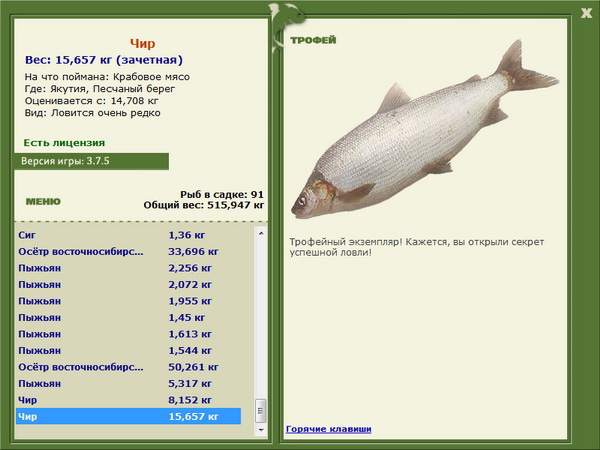Image resolution: width=600 pixels, height=450 pixels.
Task: Click the Вес: 15,657 кг (зачетная) text
Action: pyautogui.click(x=104, y=60)
